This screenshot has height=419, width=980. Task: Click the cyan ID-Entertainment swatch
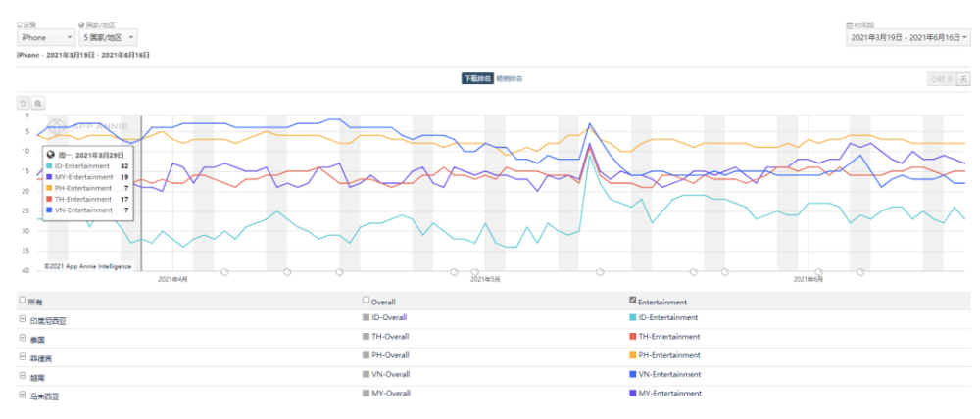pos(632,317)
